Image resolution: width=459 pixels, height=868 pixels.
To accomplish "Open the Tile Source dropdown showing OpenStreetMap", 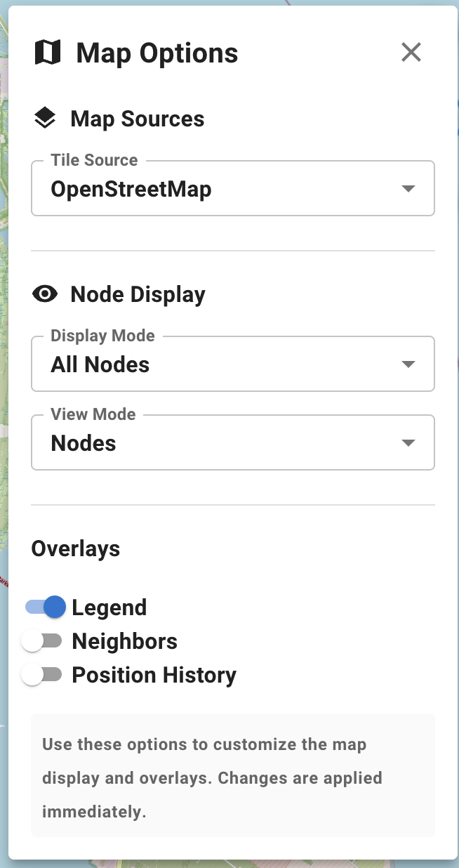I will (x=232, y=188).
